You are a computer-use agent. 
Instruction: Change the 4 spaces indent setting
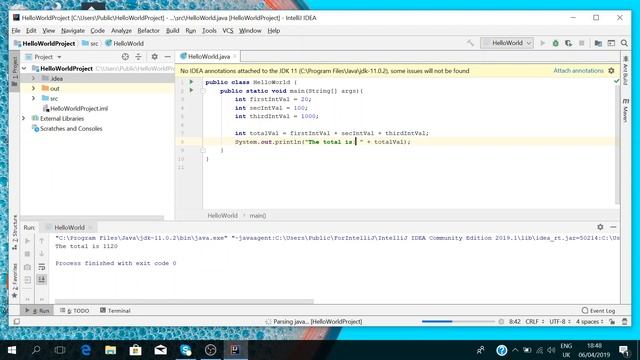589,322
